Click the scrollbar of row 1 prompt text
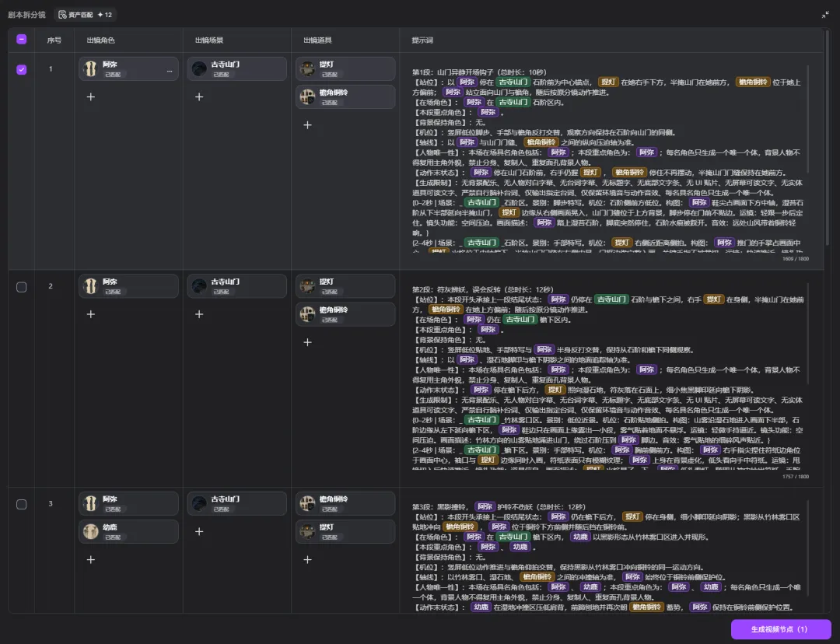 pos(807,118)
